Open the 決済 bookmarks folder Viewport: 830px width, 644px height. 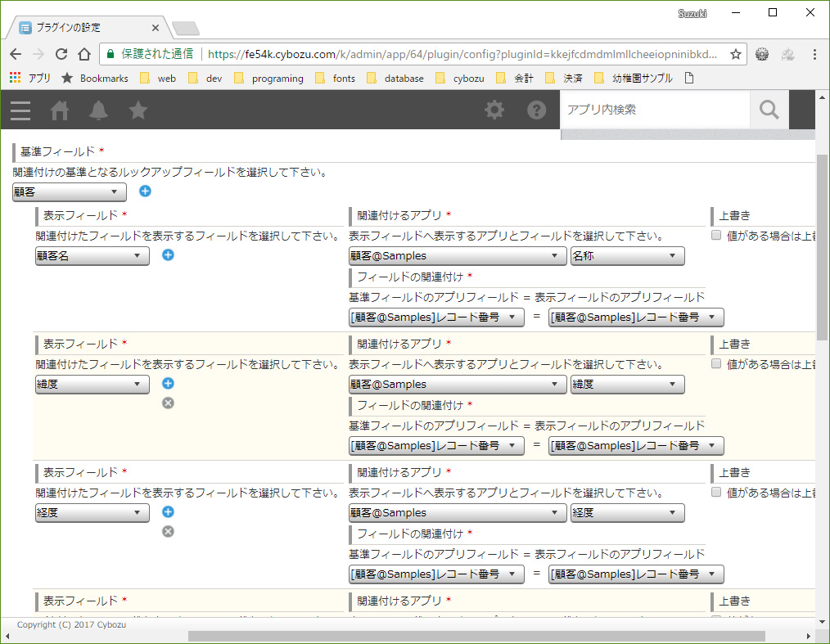coord(564,79)
